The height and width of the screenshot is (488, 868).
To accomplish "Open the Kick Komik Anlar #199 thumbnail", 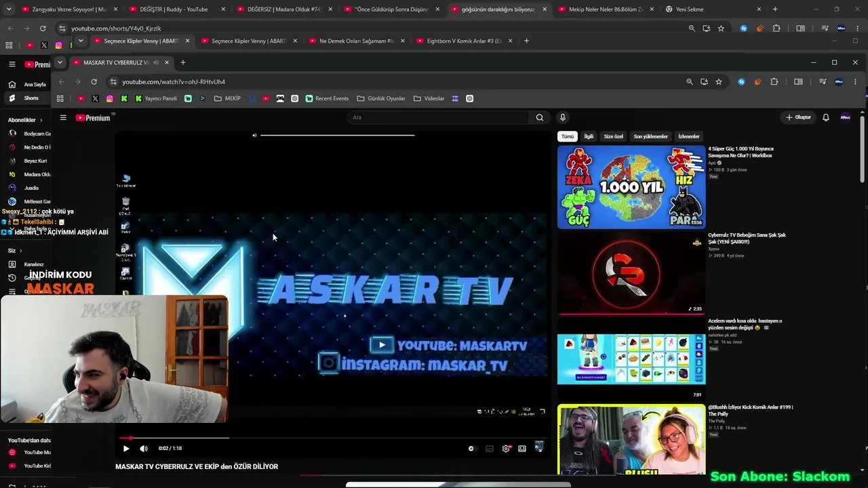I will (631, 439).
